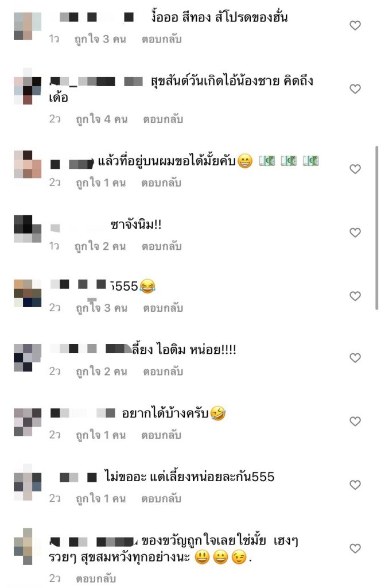Like the 'ของขวัญถูกใจเลยใช่มั้ย' comment
Viewport: 381px width, 588px height.
355,548
